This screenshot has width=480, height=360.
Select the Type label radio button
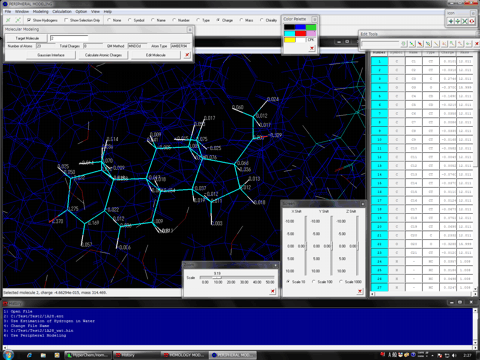198,20
